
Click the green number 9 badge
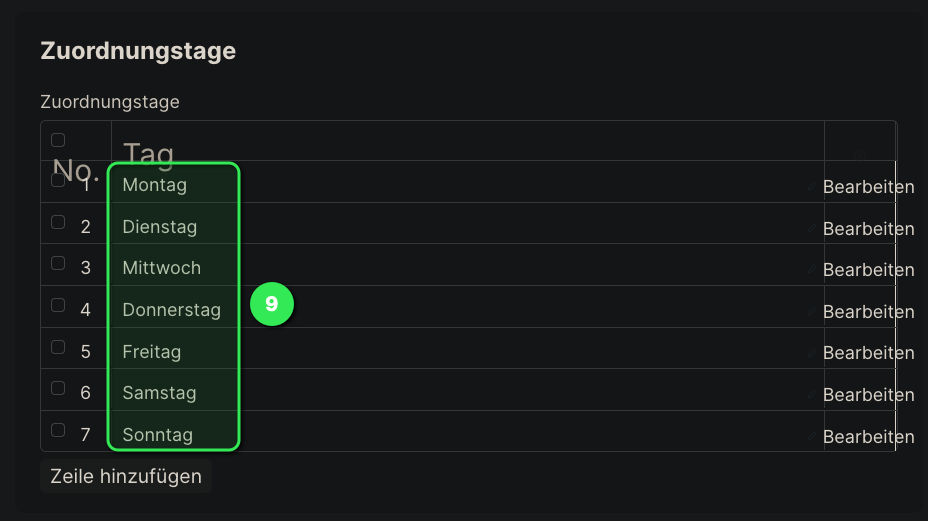[272, 304]
